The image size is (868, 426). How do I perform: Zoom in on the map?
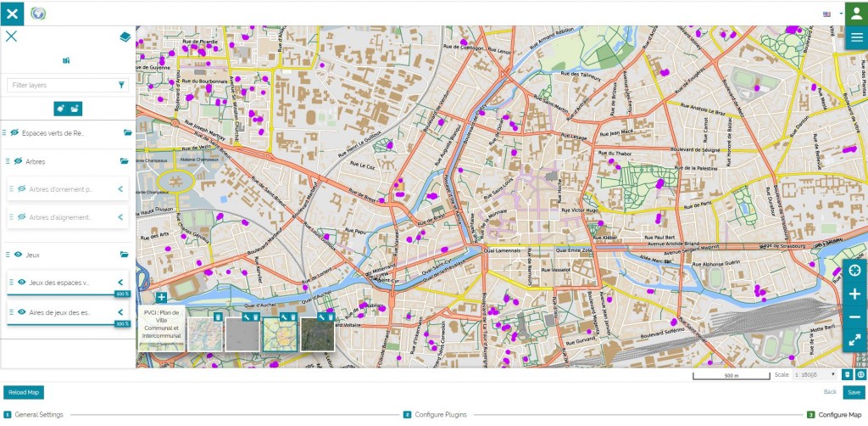point(854,294)
